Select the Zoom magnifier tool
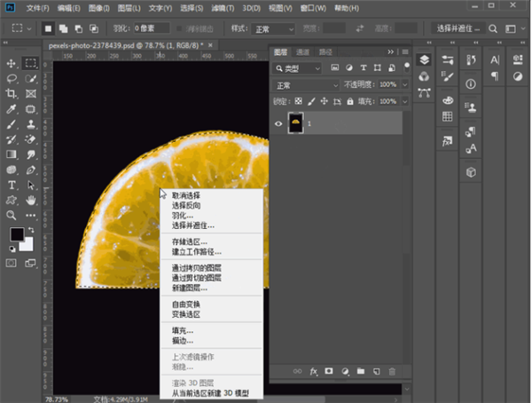The width and height of the screenshot is (532, 403). (x=12, y=215)
